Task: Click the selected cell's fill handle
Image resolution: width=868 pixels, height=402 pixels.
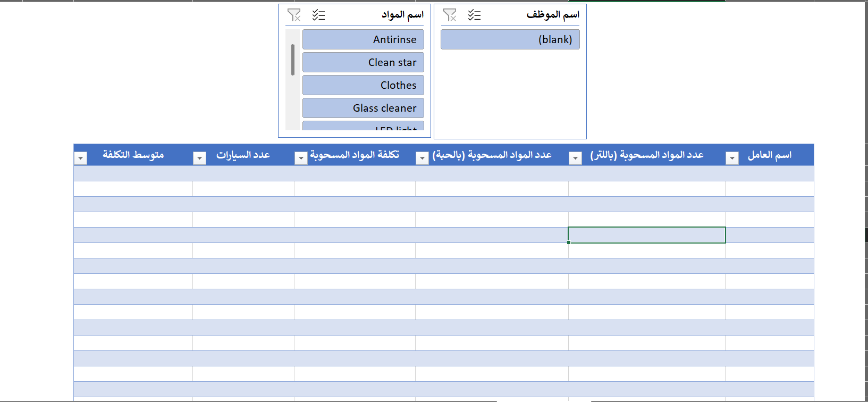Action: [x=569, y=242]
